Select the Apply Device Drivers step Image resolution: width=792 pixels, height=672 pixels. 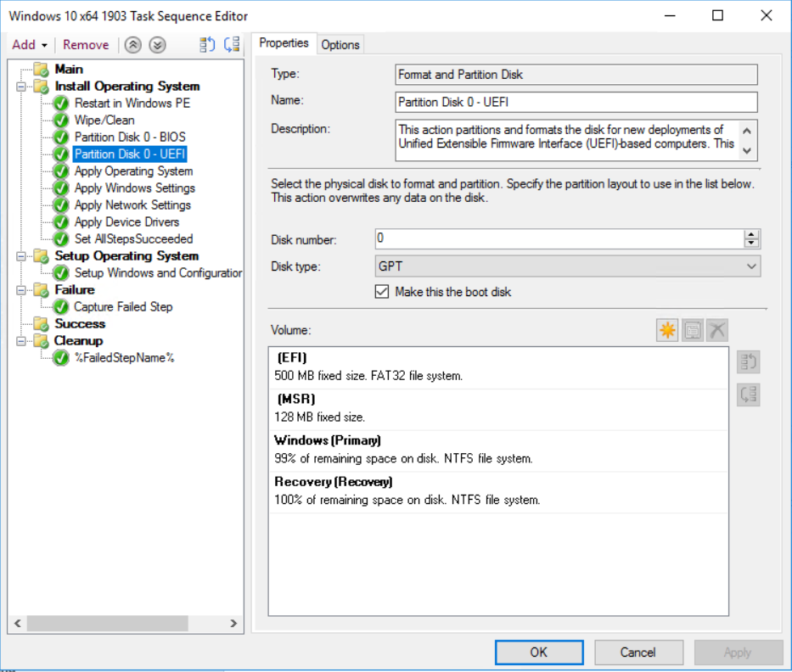click(126, 222)
